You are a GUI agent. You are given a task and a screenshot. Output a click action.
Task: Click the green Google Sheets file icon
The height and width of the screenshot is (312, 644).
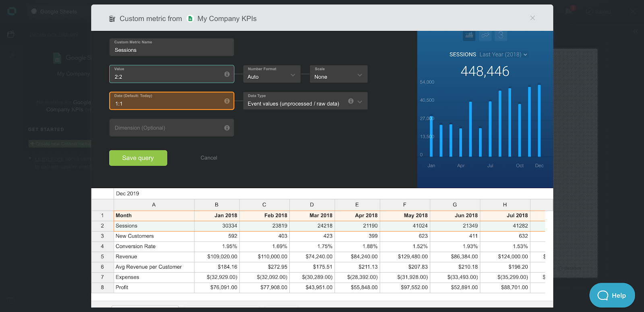click(190, 18)
